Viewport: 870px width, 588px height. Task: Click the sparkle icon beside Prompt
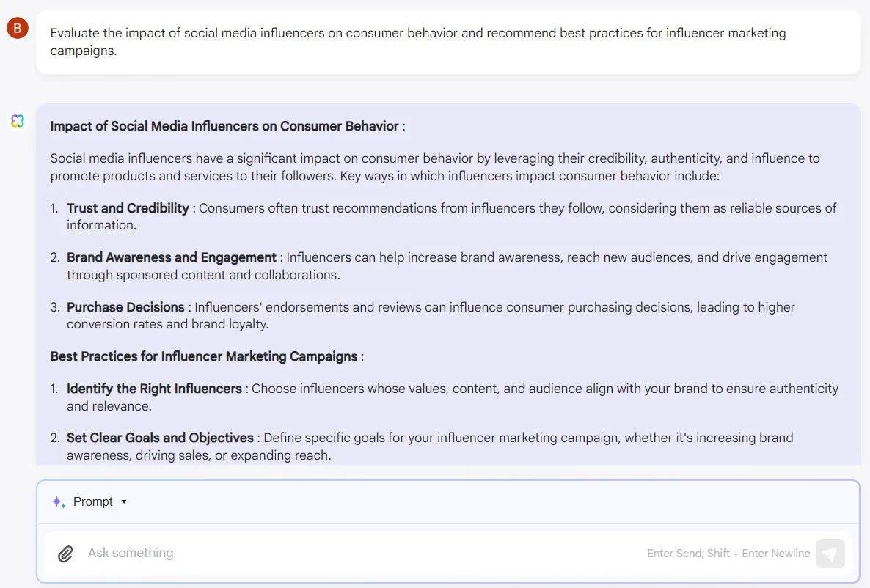point(59,502)
